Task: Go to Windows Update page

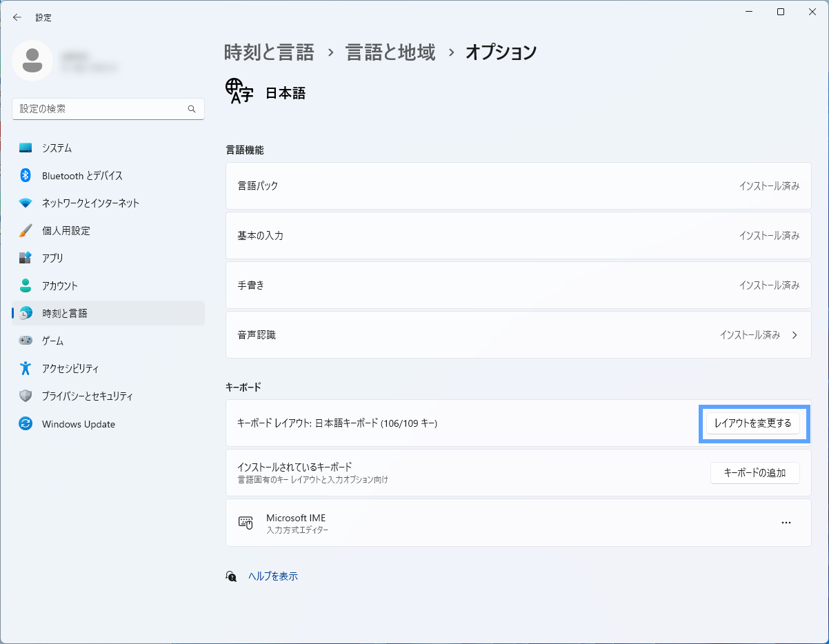Action: 108,424
